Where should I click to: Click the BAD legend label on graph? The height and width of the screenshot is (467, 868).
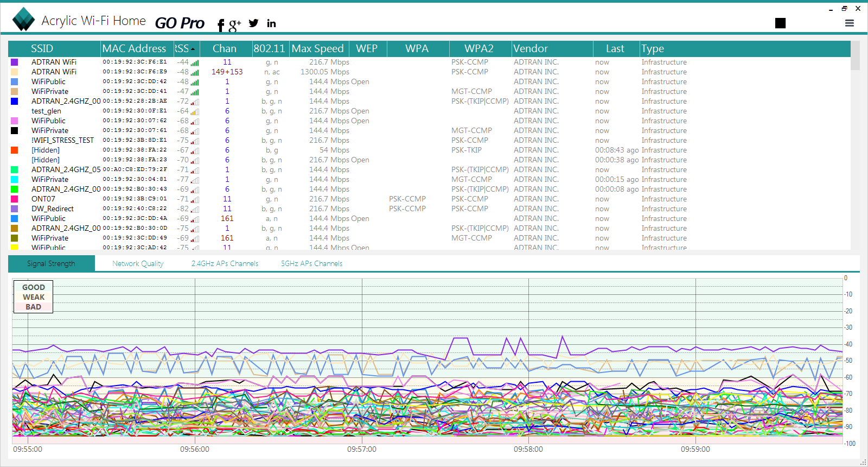pos(34,307)
